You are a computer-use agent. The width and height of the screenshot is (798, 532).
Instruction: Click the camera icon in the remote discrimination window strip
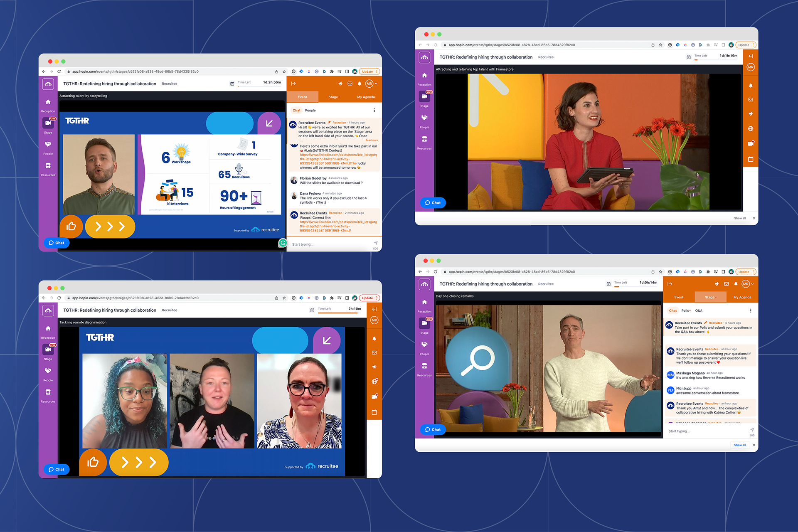(374, 397)
